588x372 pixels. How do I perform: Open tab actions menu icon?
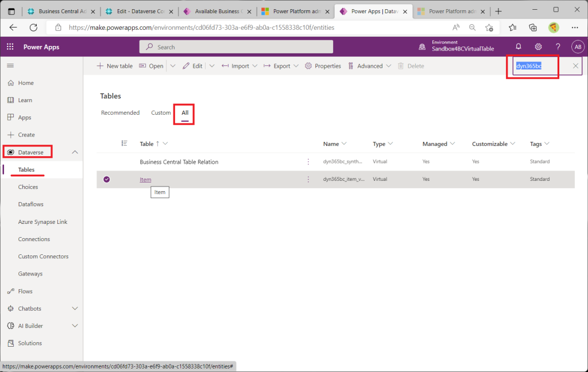pos(11,11)
